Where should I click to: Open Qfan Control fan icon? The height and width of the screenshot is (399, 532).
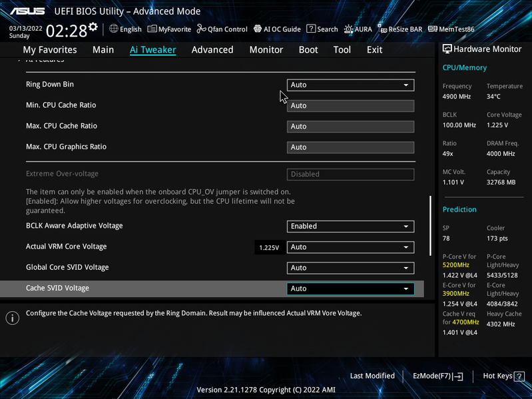pyautogui.click(x=202, y=29)
